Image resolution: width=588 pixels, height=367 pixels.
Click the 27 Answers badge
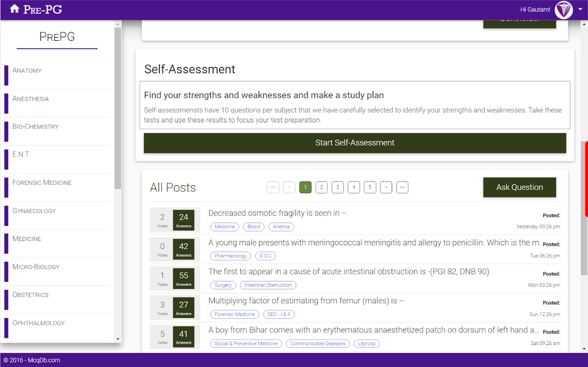[x=184, y=307]
